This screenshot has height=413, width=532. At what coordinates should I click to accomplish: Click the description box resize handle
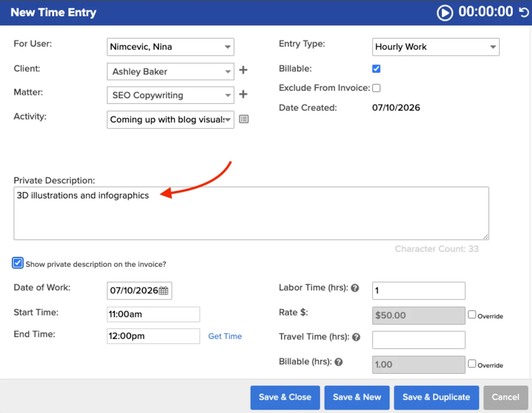(x=486, y=237)
